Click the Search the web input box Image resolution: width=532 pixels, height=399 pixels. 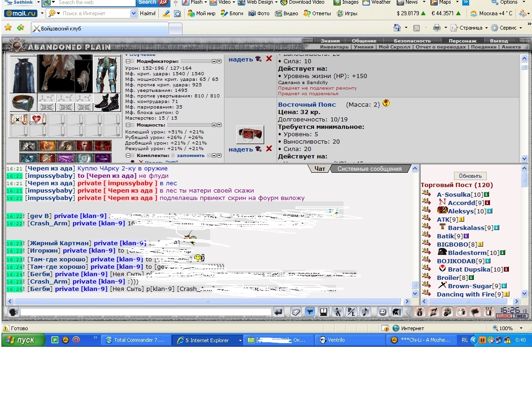point(96,2)
